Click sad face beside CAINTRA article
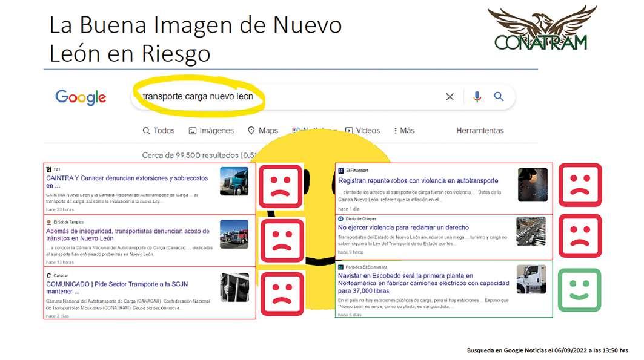Screen dimensions: 644x360 pyautogui.click(x=281, y=186)
